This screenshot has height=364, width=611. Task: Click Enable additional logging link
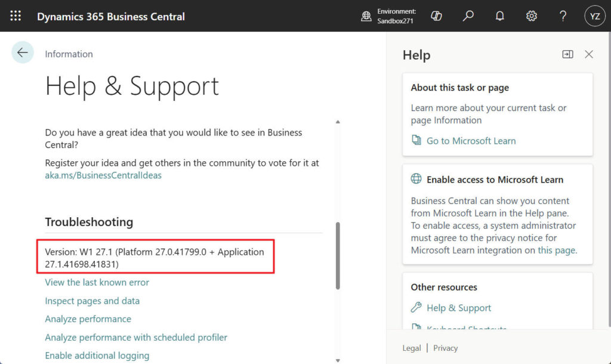[x=97, y=356]
